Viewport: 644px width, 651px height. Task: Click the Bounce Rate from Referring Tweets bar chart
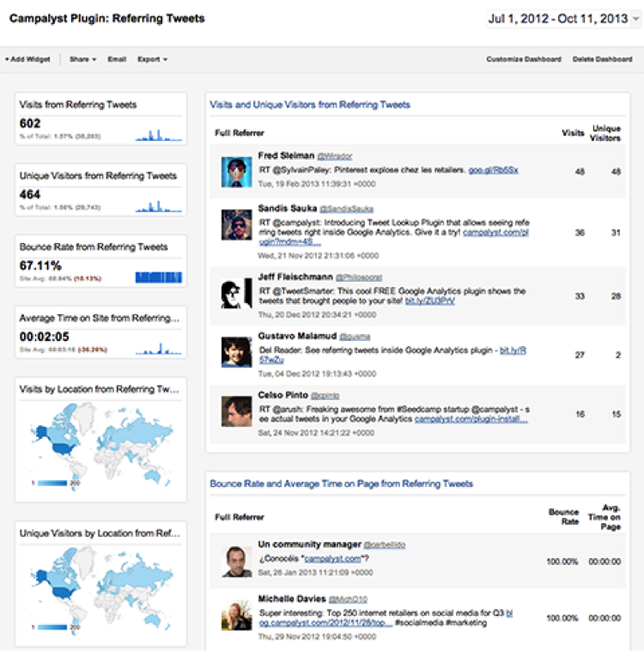tap(159, 277)
